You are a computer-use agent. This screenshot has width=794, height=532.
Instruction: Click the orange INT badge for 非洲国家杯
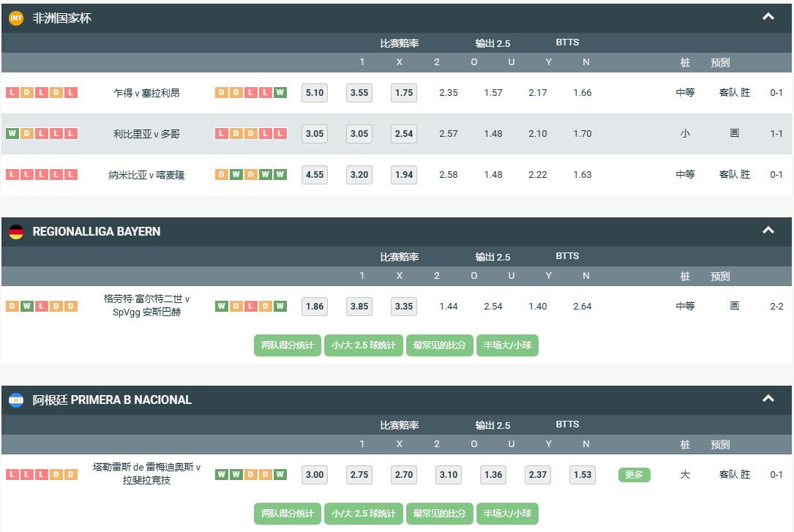pos(16,18)
